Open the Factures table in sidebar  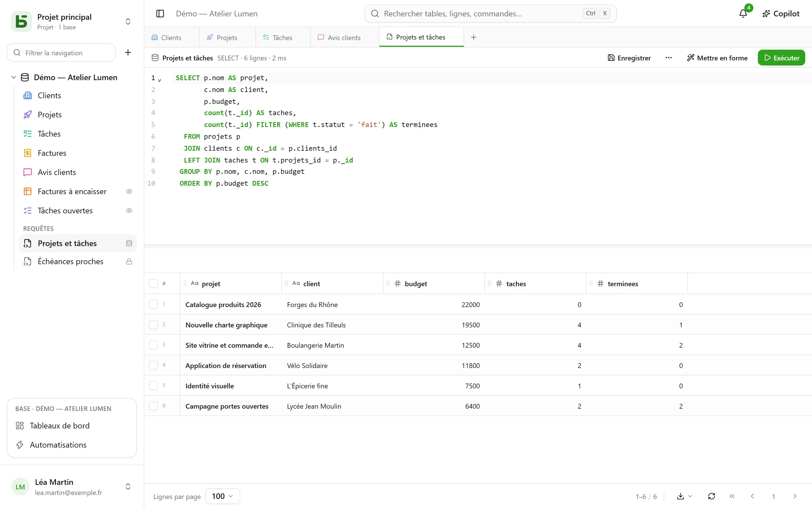[78, 153]
